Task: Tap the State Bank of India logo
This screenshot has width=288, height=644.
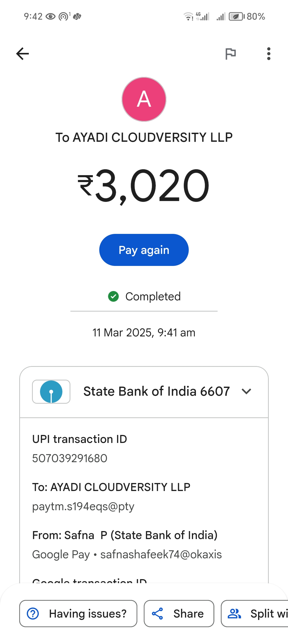Action: tap(51, 392)
